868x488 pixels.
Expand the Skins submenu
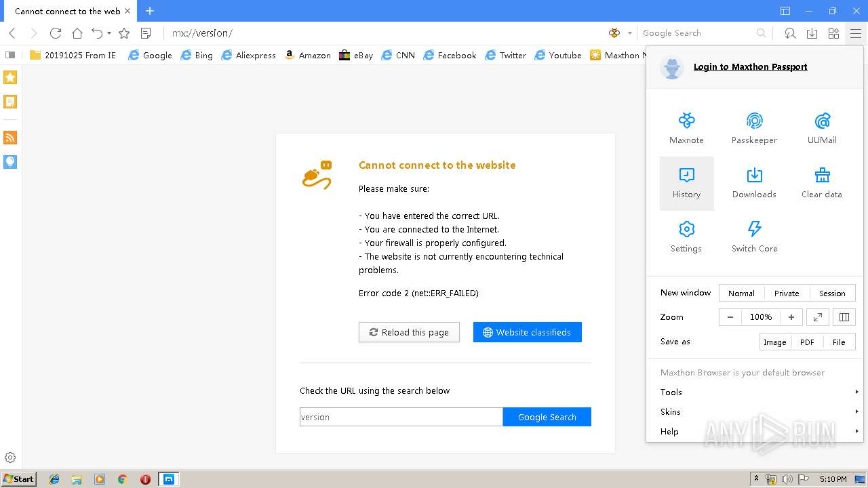[x=754, y=411]
